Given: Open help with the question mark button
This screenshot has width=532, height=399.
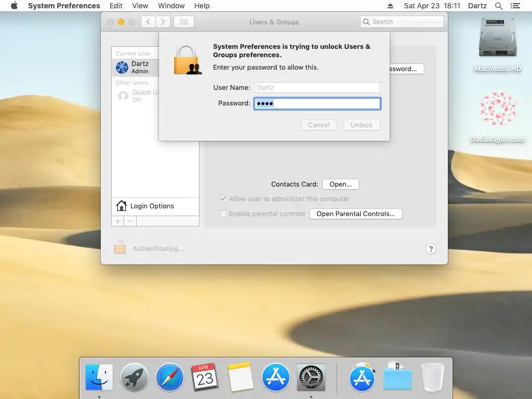Looking at the screenshot, I should tap(431, 249).
